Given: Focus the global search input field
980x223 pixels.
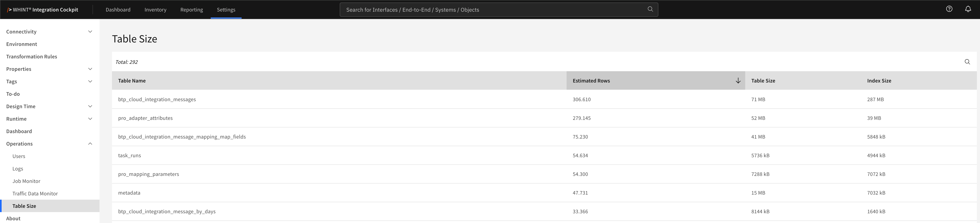Looking at the screenshot, I should coord(499,10).
